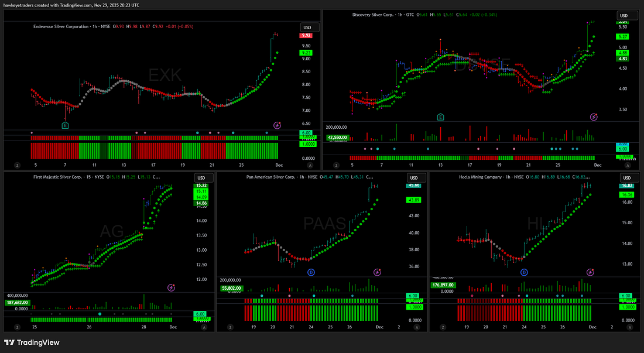Click the Z timezone button on Hecla chart
The width and height of the screenshot is (644, 353).
(443, 328)
